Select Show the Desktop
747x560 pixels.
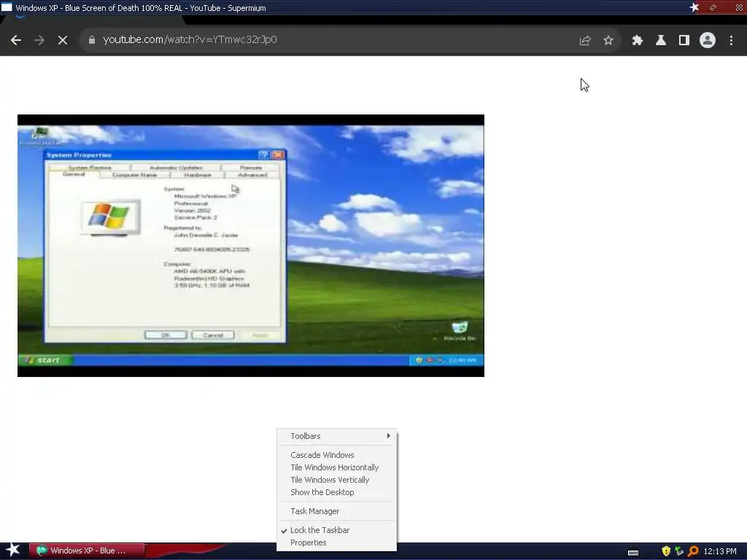click(337, 492)
